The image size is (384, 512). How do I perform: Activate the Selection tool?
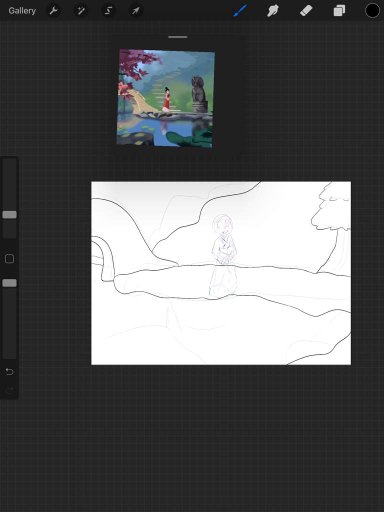tap(108, 11)
